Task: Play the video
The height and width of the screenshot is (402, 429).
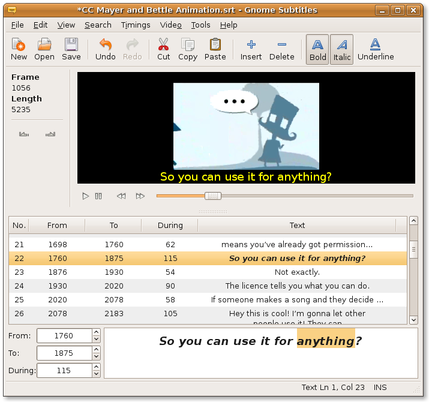Action: 85,196
